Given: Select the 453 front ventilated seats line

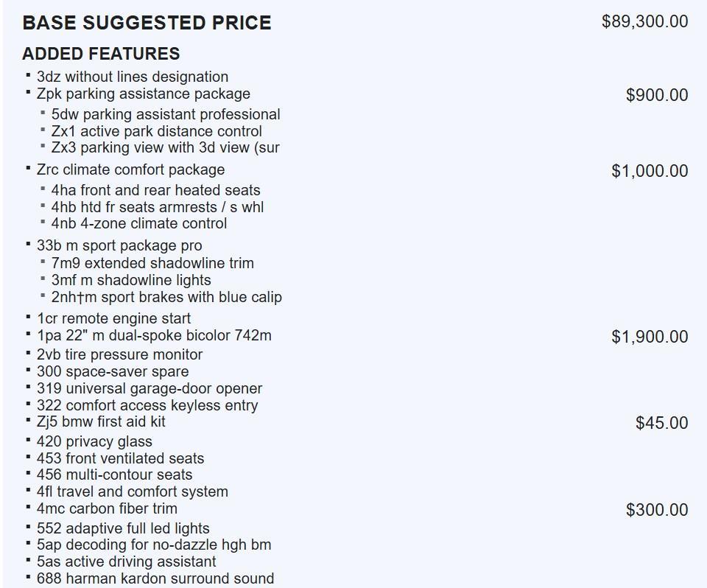Looking at the screenshot, I should 120,458.
